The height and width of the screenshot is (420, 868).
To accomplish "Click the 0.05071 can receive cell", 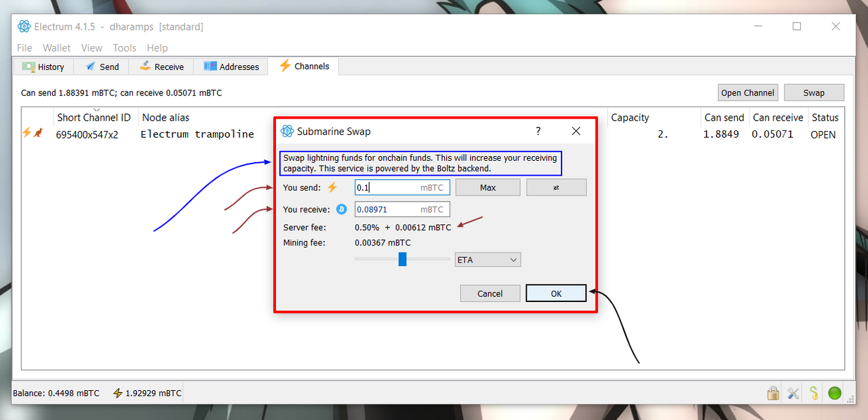I will (772, 134).
